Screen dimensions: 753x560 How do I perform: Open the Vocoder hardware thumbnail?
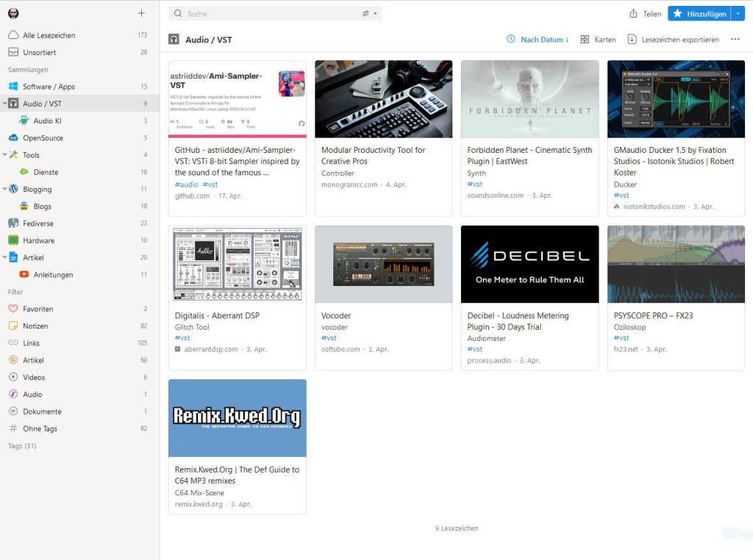tap(384, 264)
